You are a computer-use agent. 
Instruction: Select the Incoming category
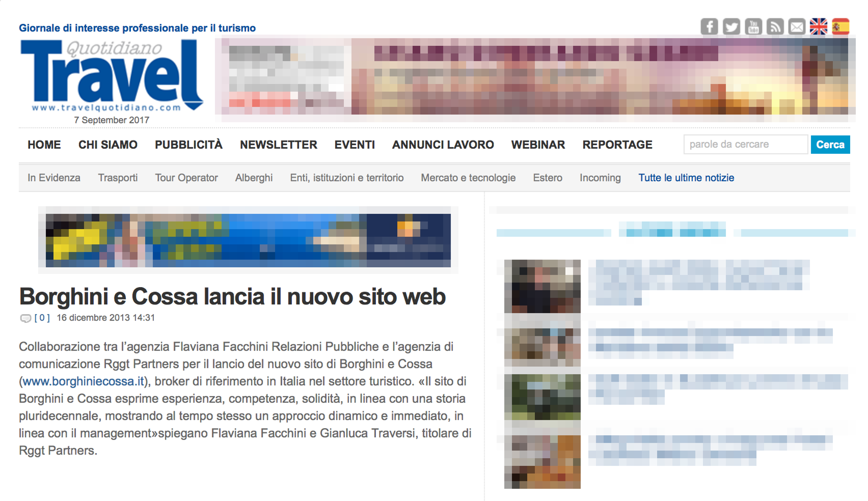(x=600, y=178)
